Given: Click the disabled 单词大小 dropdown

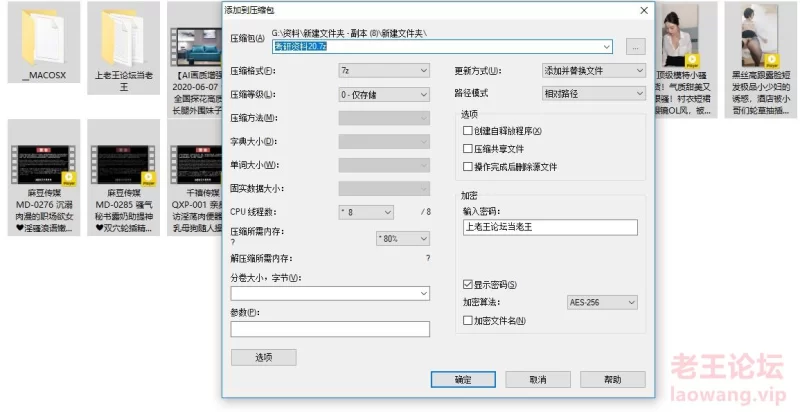Looking at the screenshot, I should coord(384,165).
